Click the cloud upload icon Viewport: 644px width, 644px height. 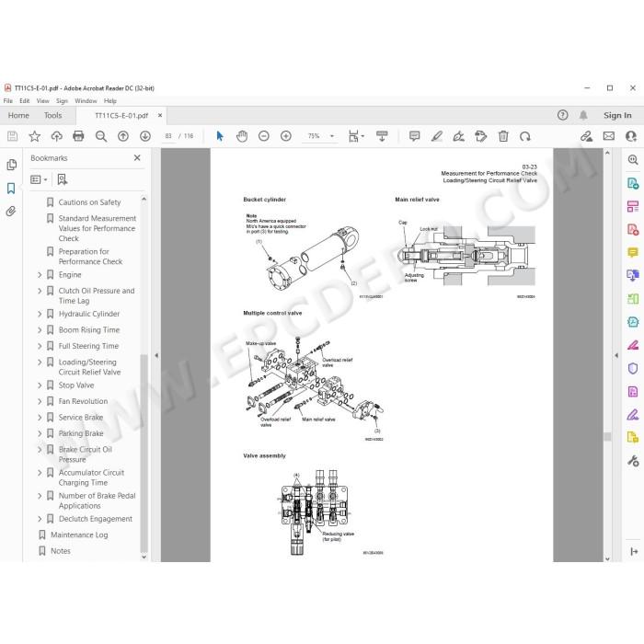(57, 136)
